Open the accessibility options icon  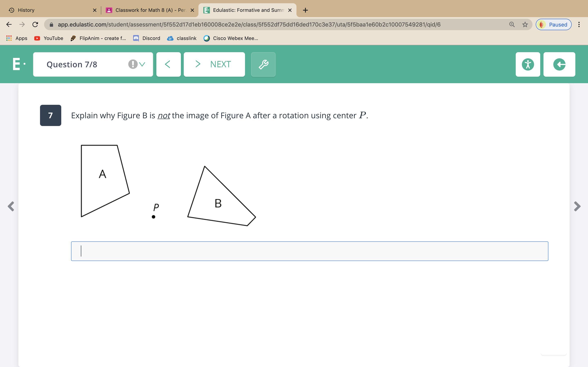(x=528, y=64)
